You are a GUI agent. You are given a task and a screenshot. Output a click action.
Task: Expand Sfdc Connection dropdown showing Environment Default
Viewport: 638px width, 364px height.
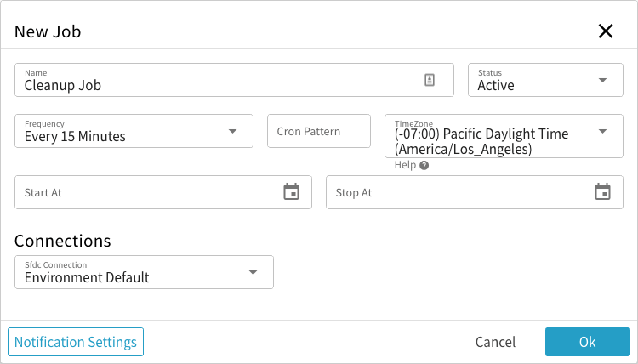(128, 272)
